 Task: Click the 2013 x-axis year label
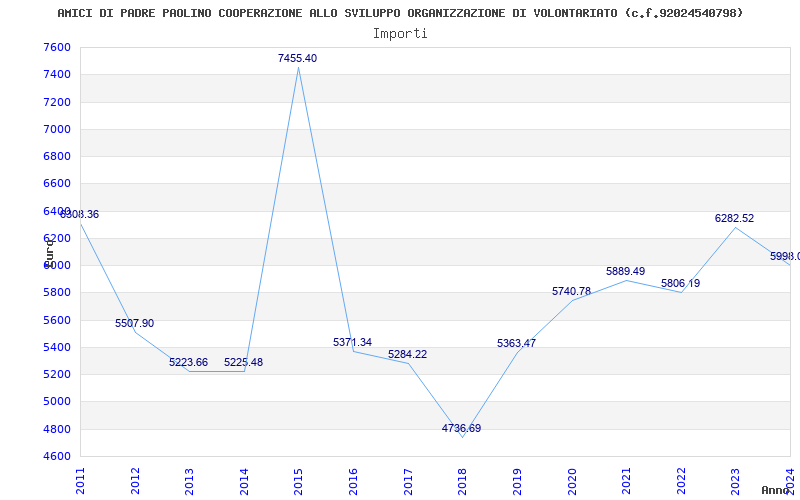pyautogui.click(x=189, y=481)
